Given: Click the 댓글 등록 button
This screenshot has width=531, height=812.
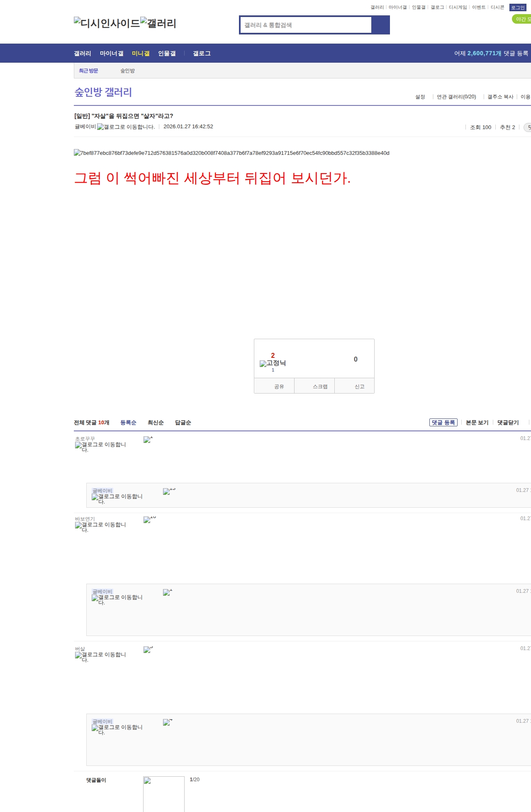Looking at the screenshot, I should [x=443, y=423].
